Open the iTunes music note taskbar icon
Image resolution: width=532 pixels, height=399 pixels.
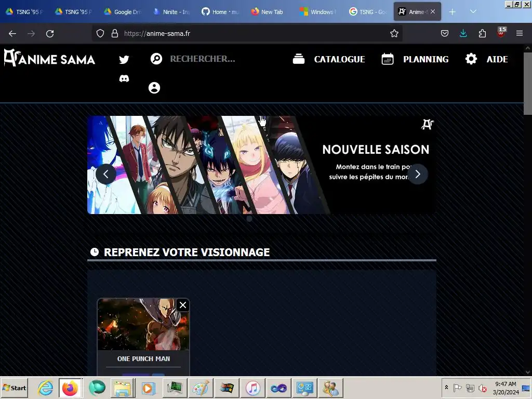point(253,388)
